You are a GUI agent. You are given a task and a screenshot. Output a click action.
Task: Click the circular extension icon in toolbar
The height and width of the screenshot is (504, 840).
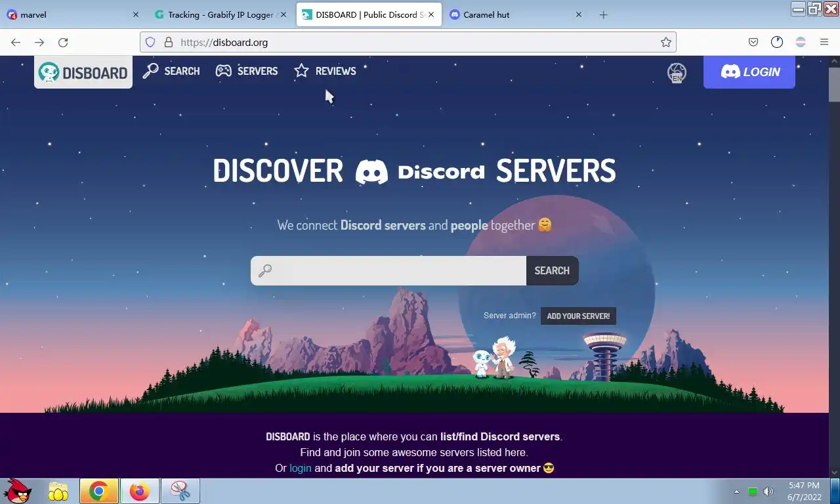777,42
